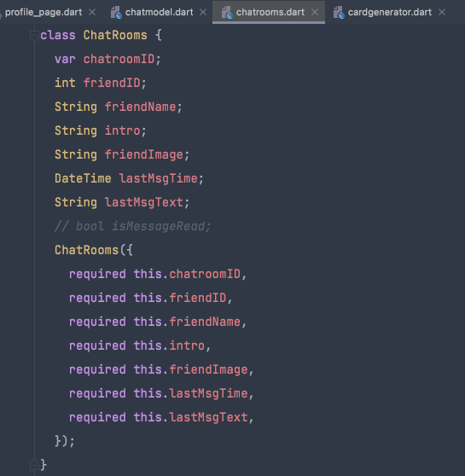Close the chatrooms.dart tab
This screenshot has width=465, height=476.
315,12
